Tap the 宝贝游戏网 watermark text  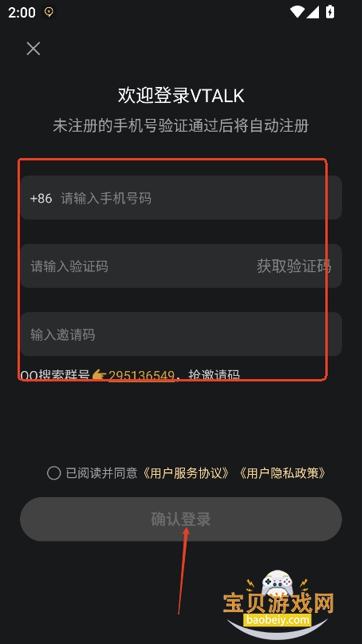point(279,603)
